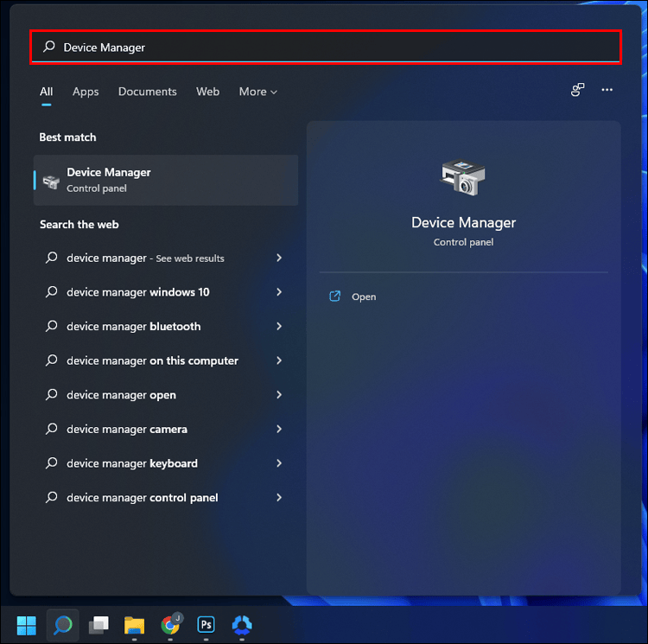The image size is (648, 644).
Task: Expand the More filter dropdown
Action: coord(257,92)
